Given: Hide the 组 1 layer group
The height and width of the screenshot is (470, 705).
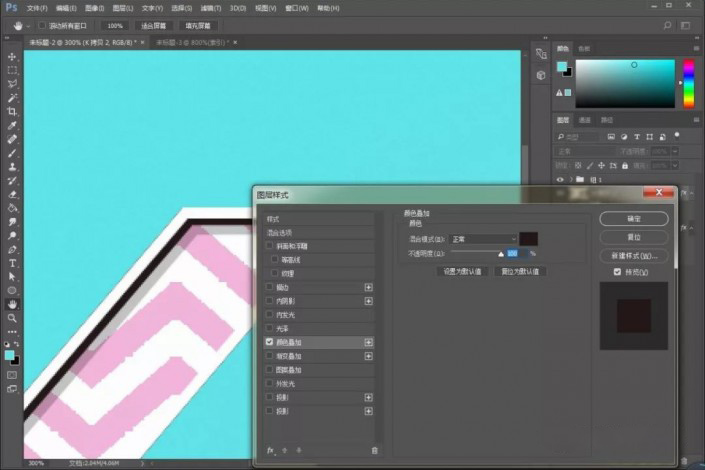Looking at the screenshot, I should tap(560, 179).
